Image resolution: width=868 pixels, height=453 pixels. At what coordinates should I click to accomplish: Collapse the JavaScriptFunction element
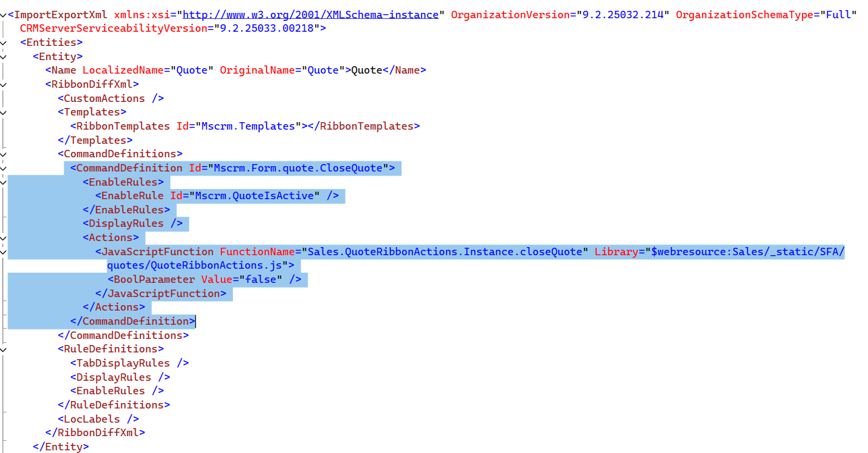[3, 251]
